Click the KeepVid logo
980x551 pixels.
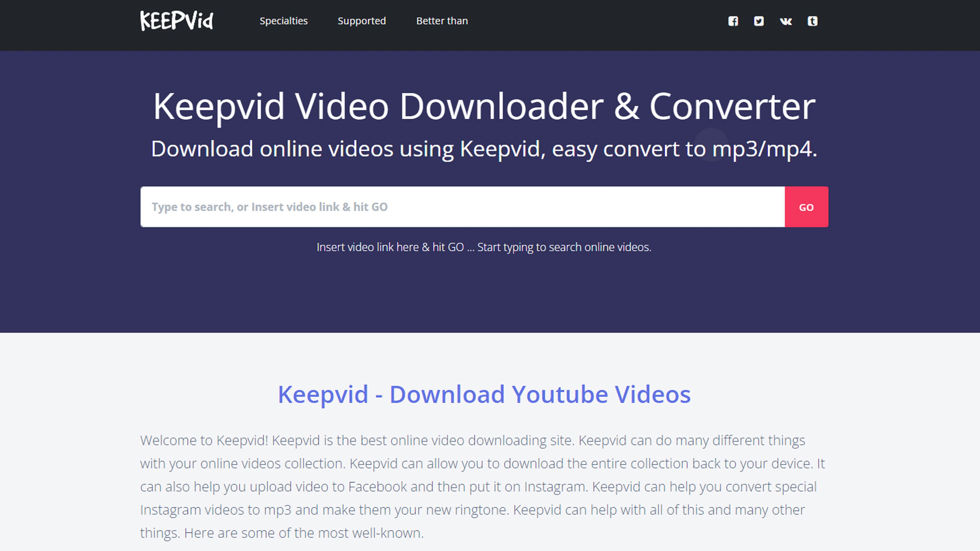click(177, 20)
